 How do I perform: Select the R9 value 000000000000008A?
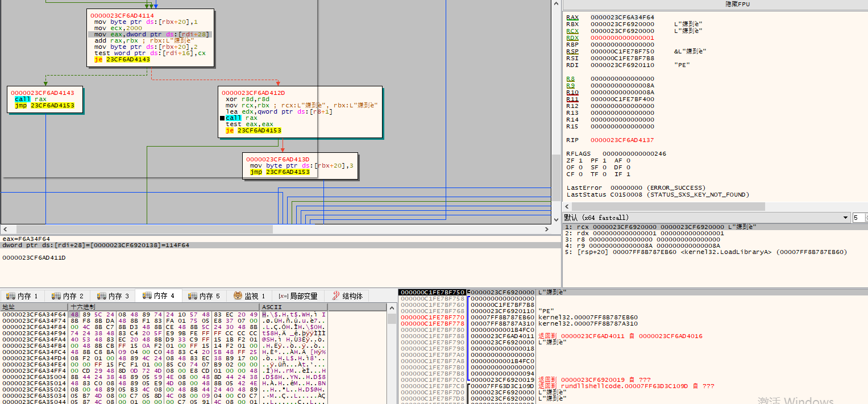(622, 85)
